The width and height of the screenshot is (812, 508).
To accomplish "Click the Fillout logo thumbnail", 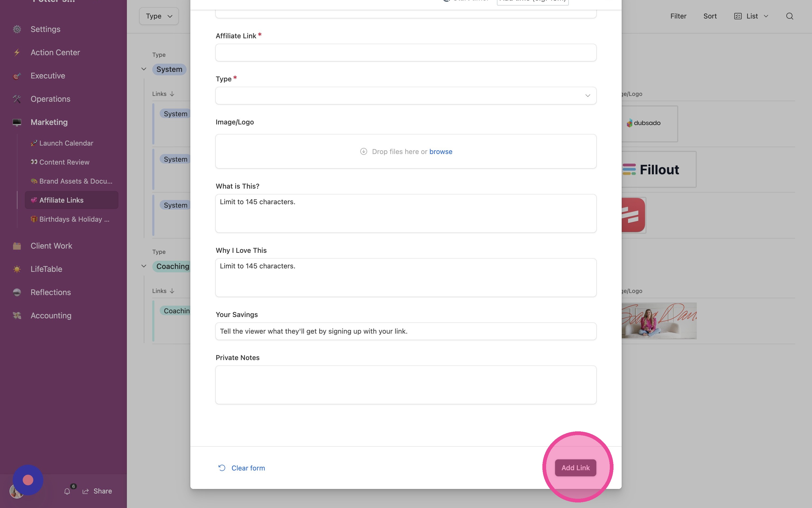I will [658, 169].
